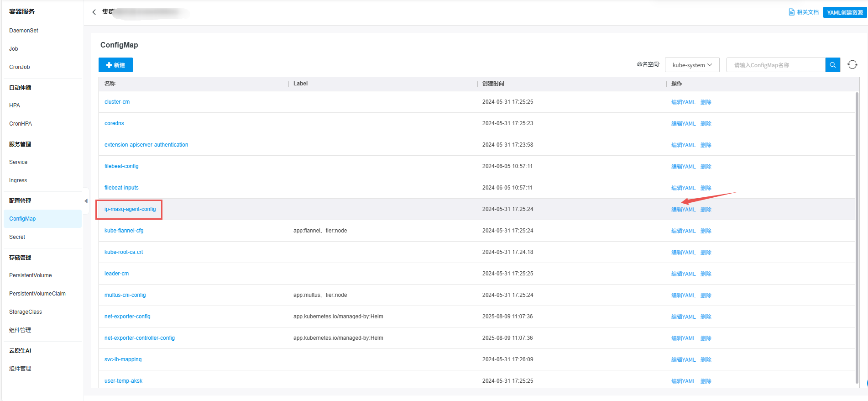Open Job in the sidebar
This screenshot has width=868, height=401.
14,49
